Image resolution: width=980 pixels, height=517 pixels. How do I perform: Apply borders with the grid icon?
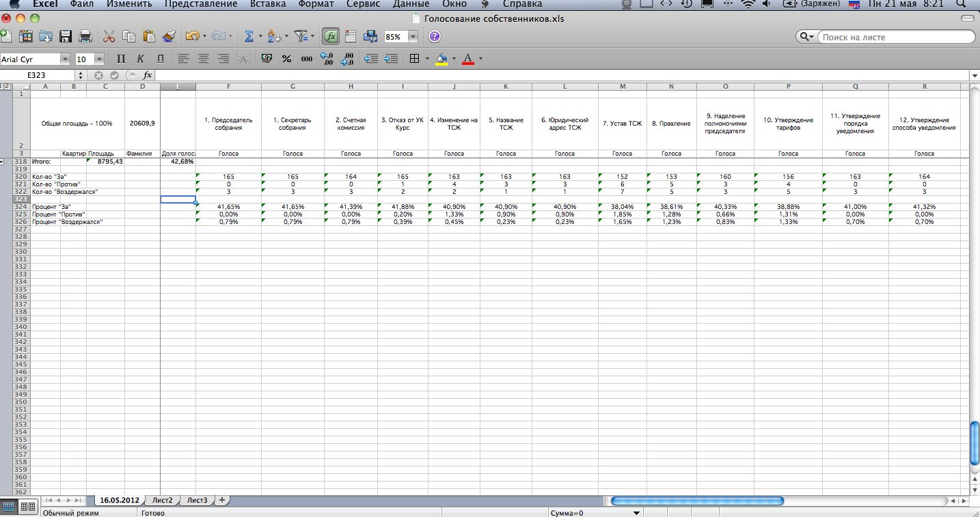414,59
